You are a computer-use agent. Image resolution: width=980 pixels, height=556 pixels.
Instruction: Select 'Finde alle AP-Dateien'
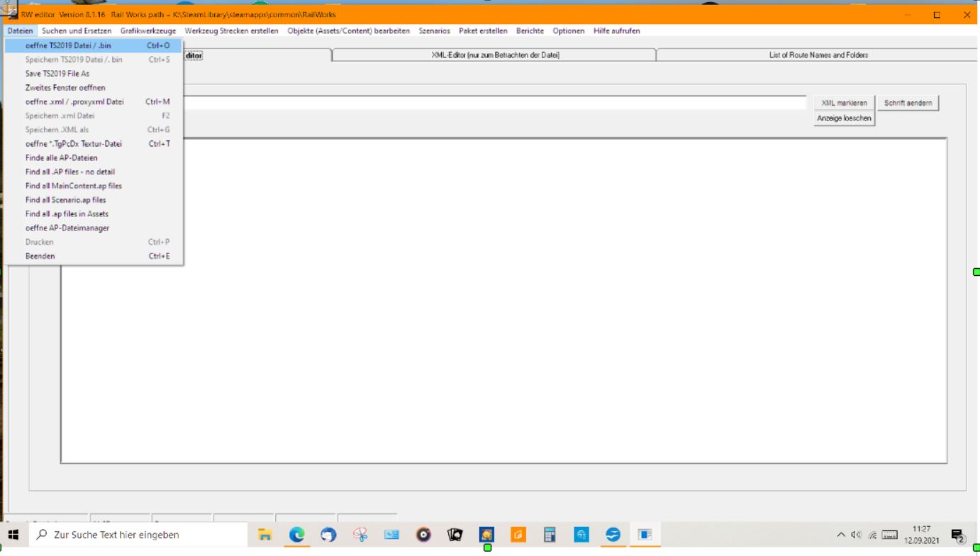click(94, 157)
